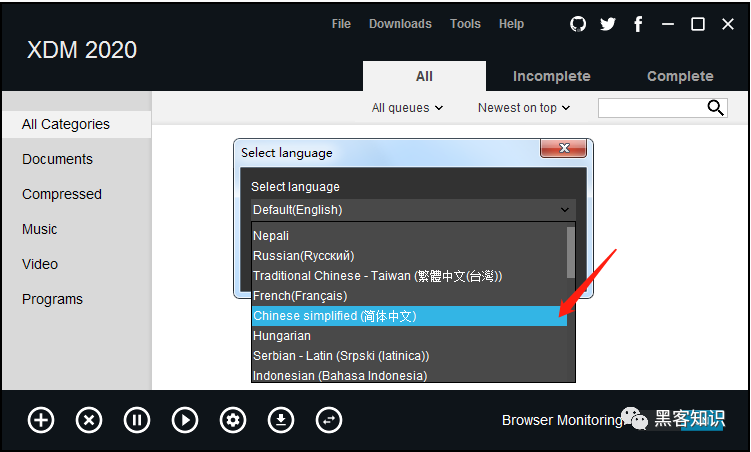Choose Chinese simplified (简体中文) option
751x452 pixels.
(x=410, y=316)
